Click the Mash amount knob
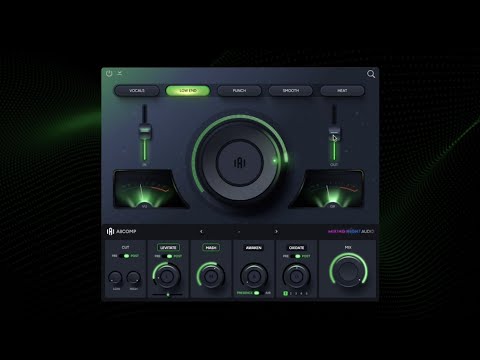This screenshot has height=360, width=480. click(211, 276)
